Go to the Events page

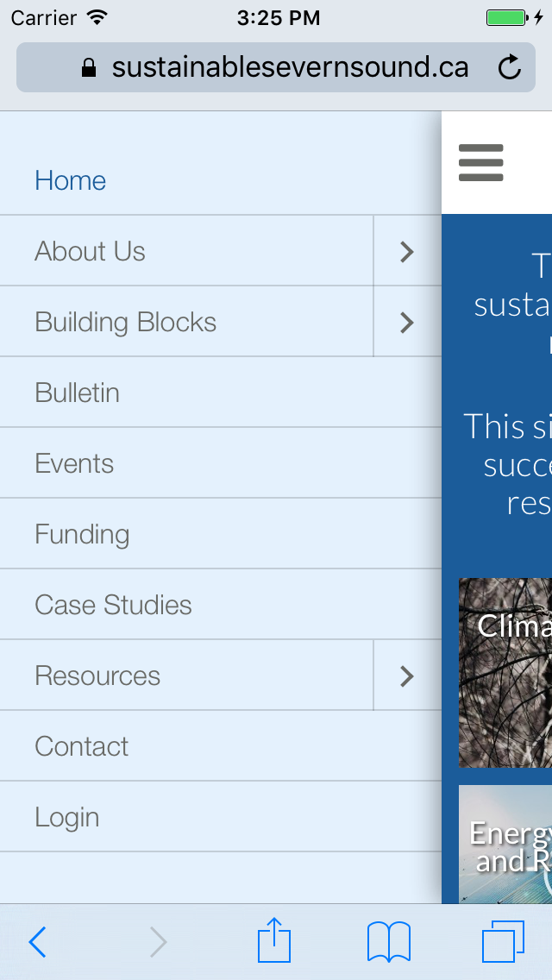74,464
